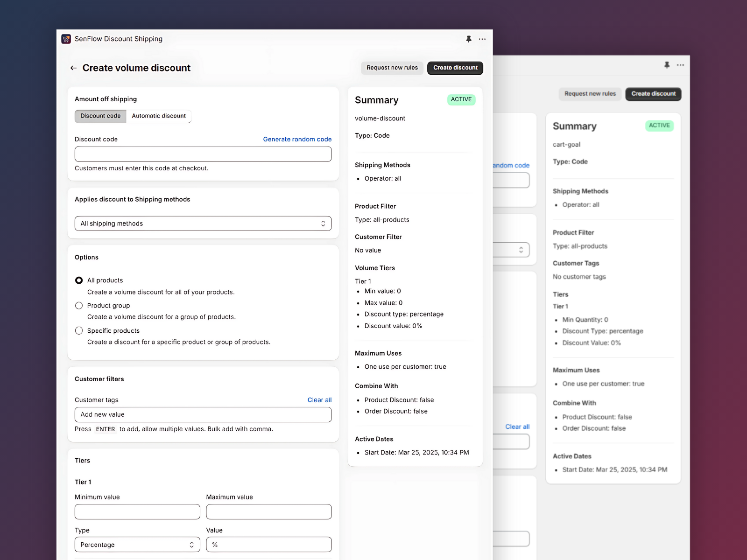Image resolution: width=747 pixels, height=560 pixels.
Task: Switch to the Automatic discount tab
Action: (x=159, y=116)
